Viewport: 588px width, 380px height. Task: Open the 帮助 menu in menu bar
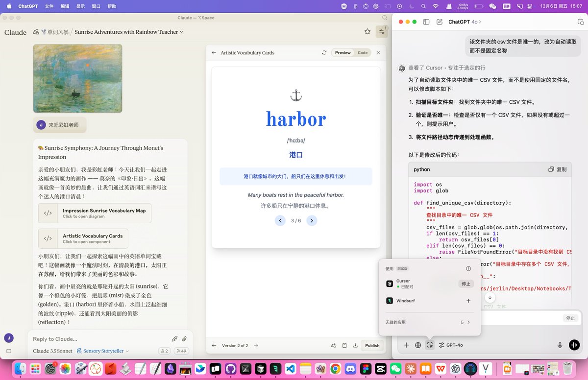[112, 6]
